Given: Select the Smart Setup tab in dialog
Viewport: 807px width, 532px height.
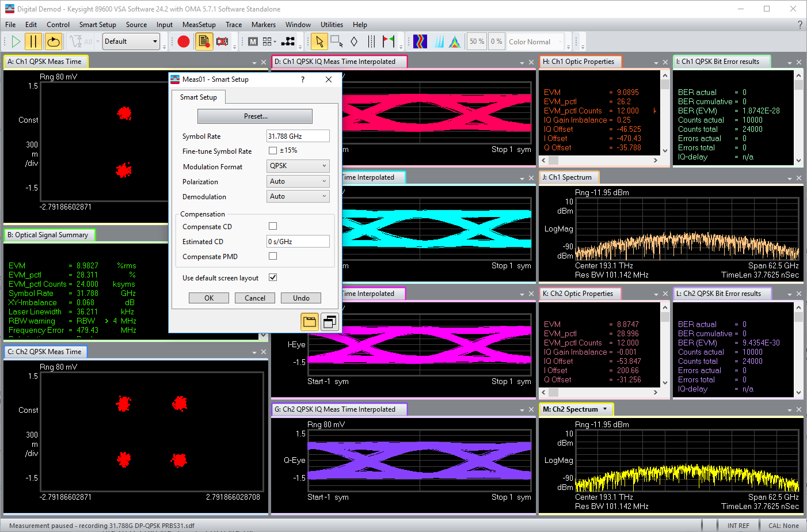Looking at the screenshot, I should (x=199, y=97).
